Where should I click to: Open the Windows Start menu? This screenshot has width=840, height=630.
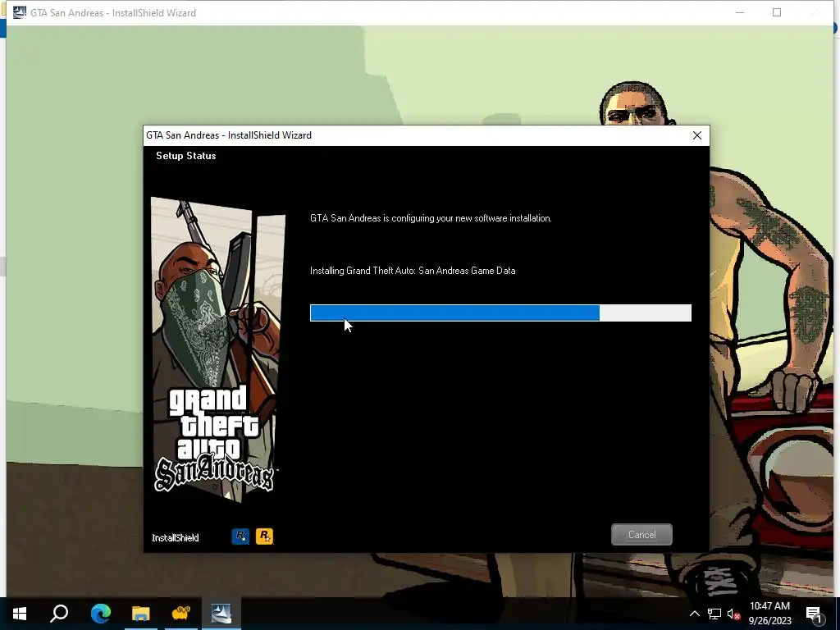(20, 614)
